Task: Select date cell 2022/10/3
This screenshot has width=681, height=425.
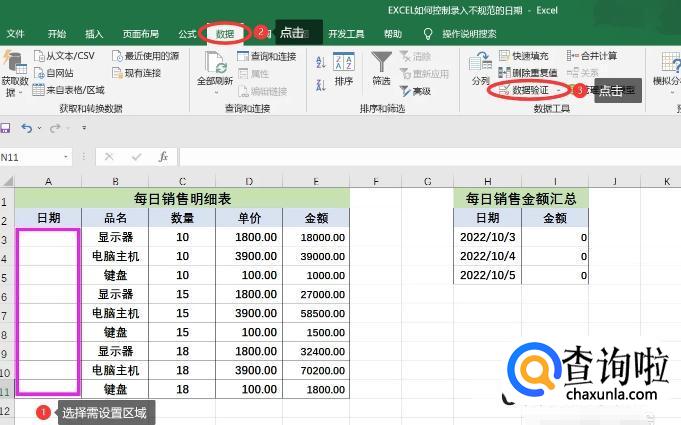Action: 487,237
